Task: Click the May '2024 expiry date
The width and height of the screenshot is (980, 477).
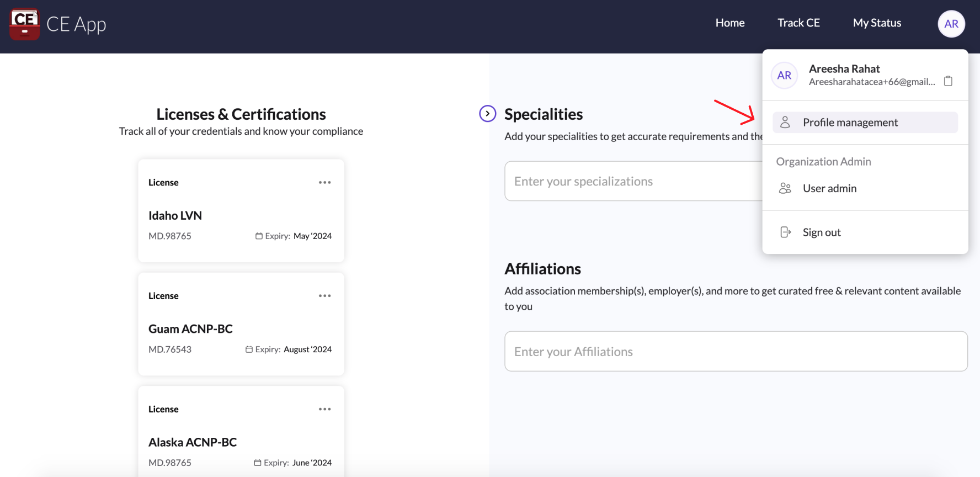Action: click(313, 236)
